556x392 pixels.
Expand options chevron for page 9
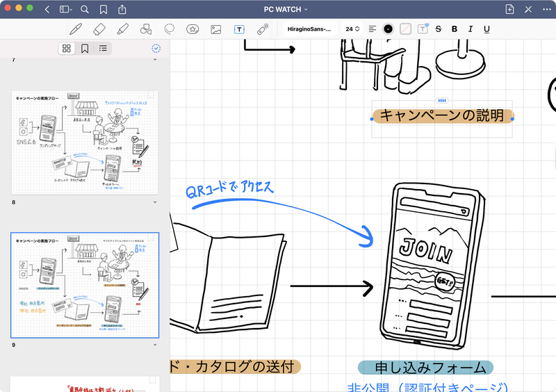[x=155, y=345]
